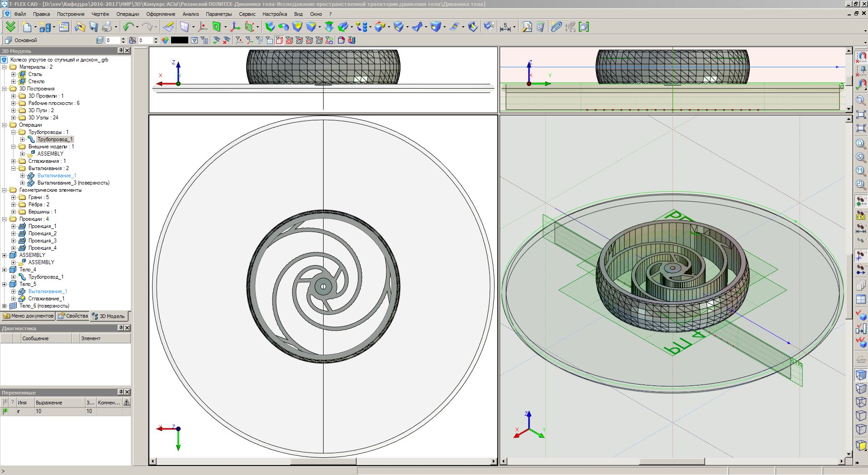This screenshot has height=475, width=868.
Task: Toggle the select-all filter with green check
Action: 217,40
